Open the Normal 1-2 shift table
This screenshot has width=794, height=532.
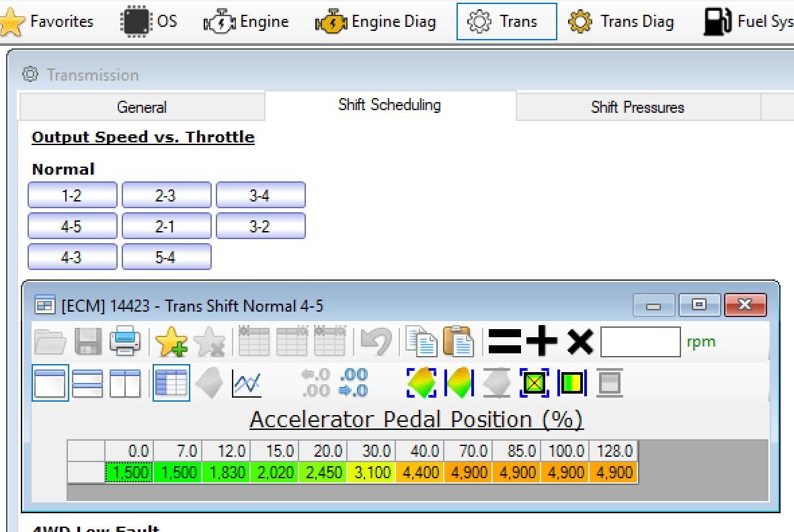point(73,195)
